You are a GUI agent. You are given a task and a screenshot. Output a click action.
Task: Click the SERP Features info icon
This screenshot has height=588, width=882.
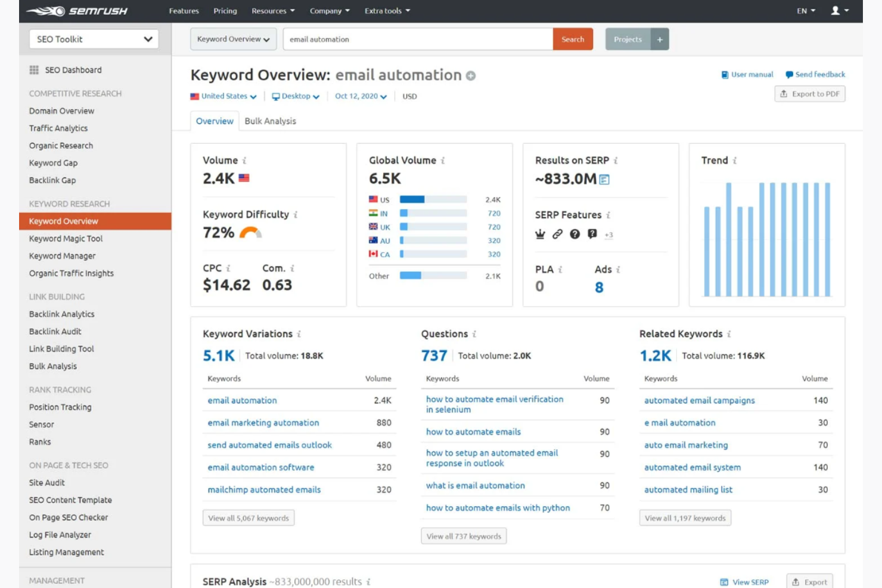pyautogui.click(x=608, y=215)
